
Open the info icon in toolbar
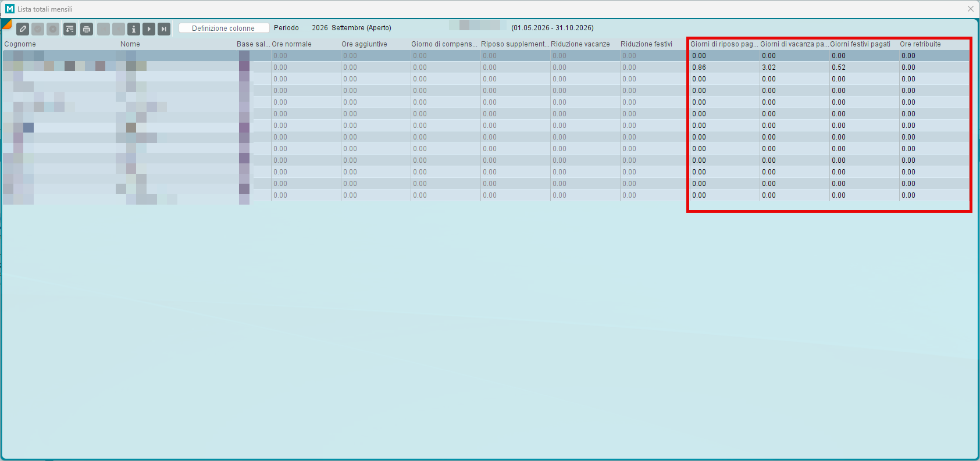tap(134, 28)
